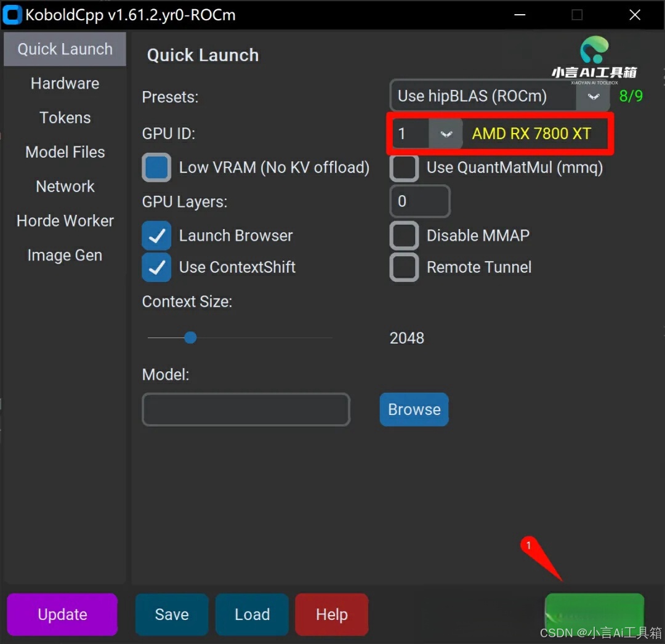Select the Network tab
The height and width of the screenshot is (644, 665).
coord(65,187)
